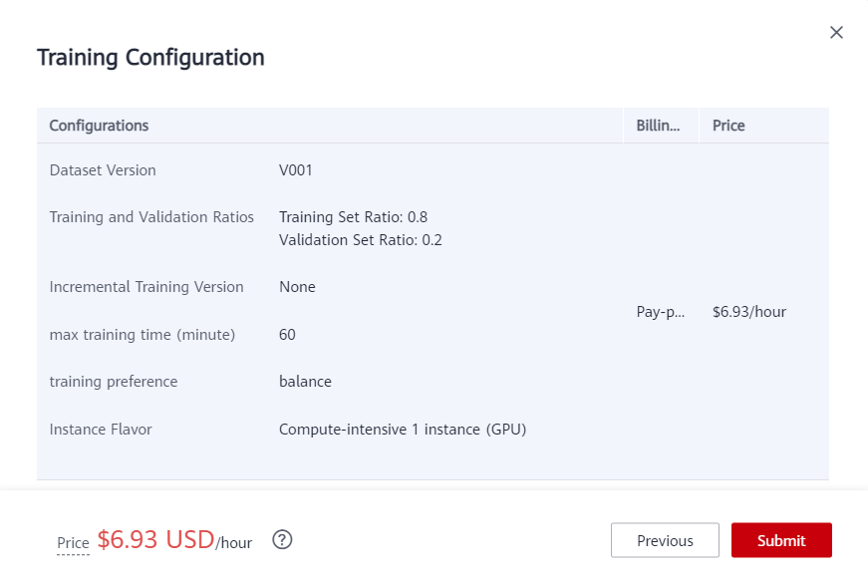Select the V001 dataset version value
Image resolution: width=868 pixels, height=588 pixels.
[296, 170]
